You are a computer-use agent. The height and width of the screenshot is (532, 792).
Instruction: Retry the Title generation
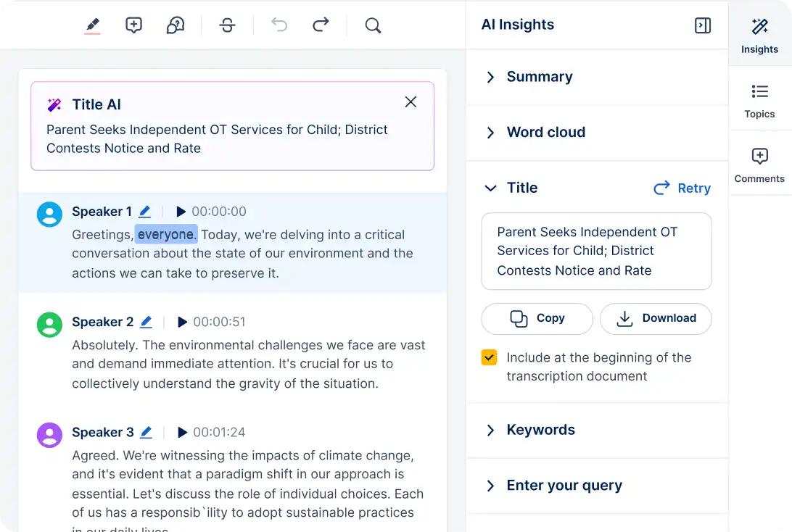tap(681, 188)
